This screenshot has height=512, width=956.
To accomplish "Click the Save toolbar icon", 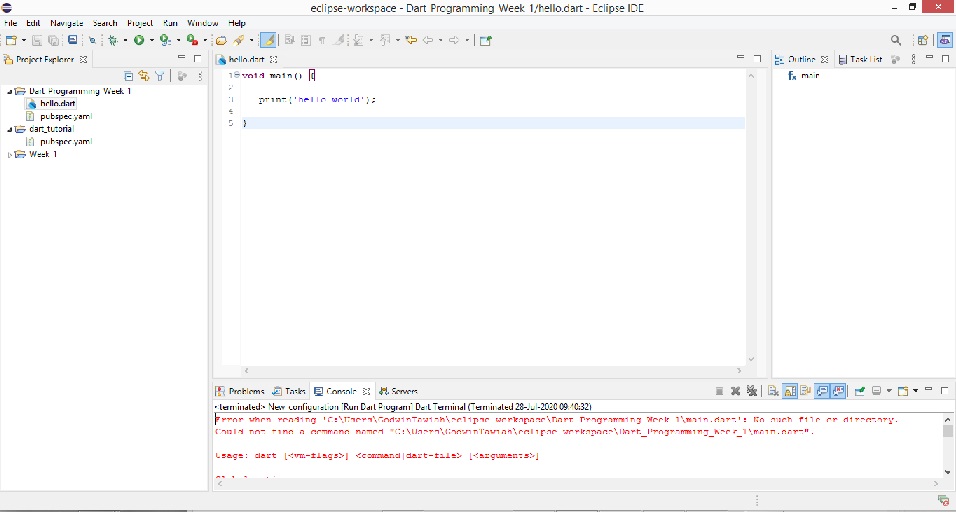I will (37, 40).
